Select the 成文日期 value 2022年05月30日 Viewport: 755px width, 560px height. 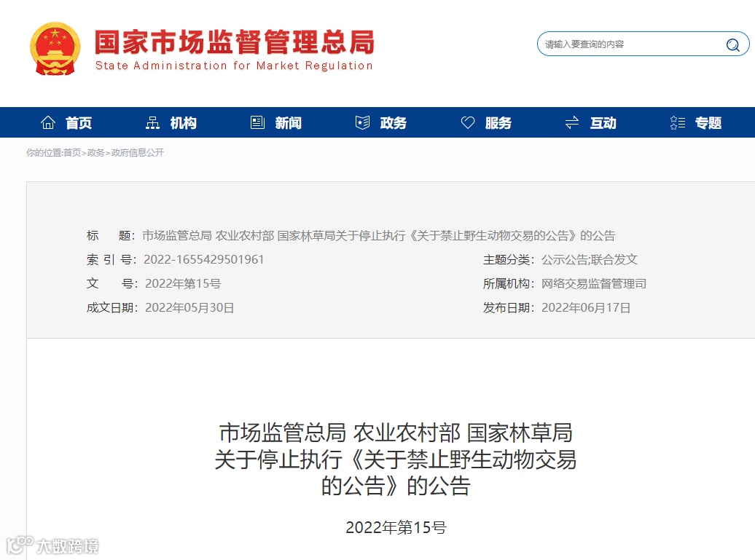tap(189, 307)
